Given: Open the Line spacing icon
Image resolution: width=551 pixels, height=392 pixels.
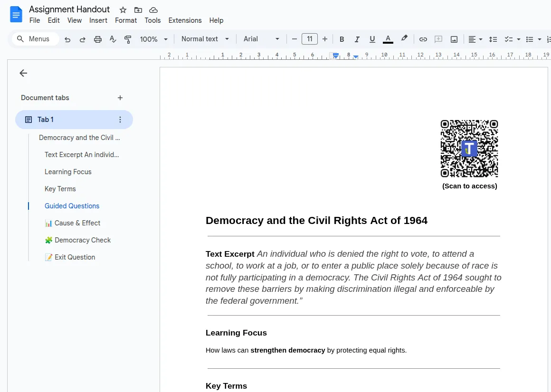Looking at the screenshot, I should coord(493,39).
